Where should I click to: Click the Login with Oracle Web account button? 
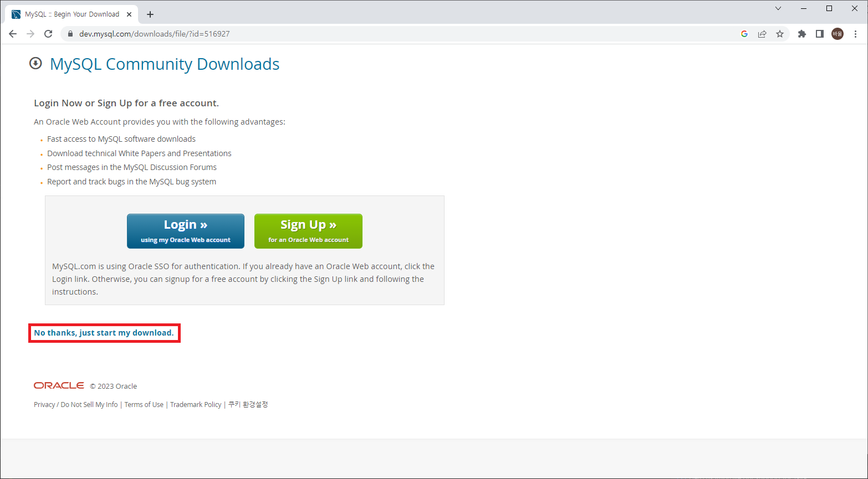click(x=186, y=231)
